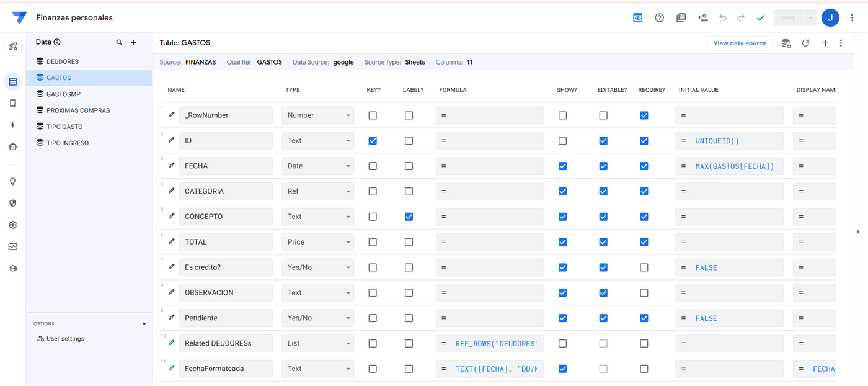This screenshot has height=386, width=868.
Task: Toggle EDITABLE checkbox for OBSERVACION row
Action: 603,292
